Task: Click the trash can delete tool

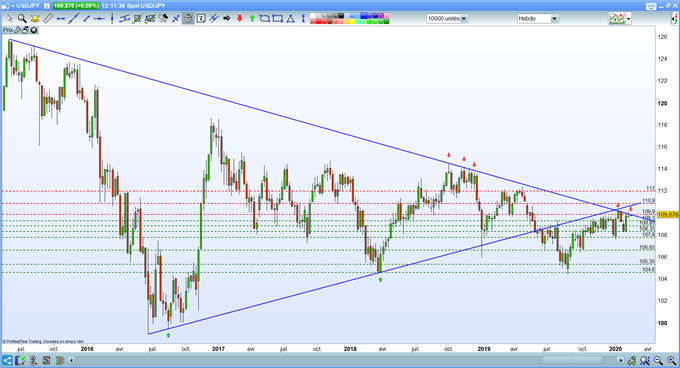Action: [188, 19]
